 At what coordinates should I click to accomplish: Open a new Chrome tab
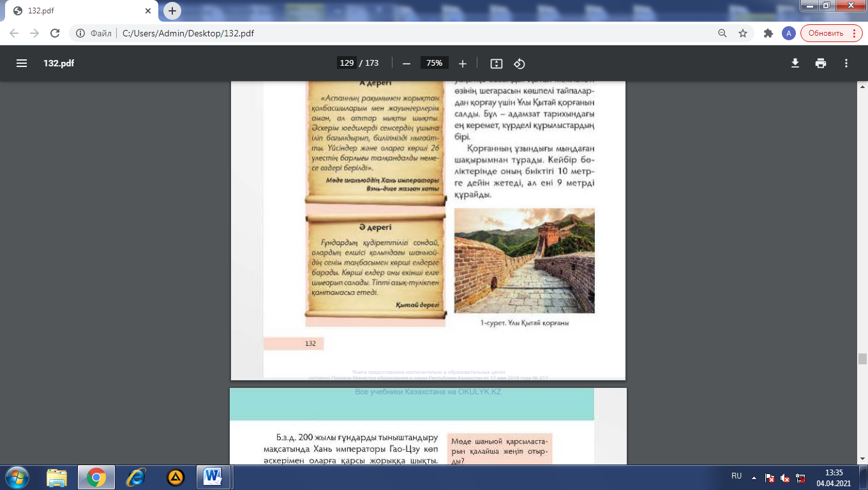[172, 11]
